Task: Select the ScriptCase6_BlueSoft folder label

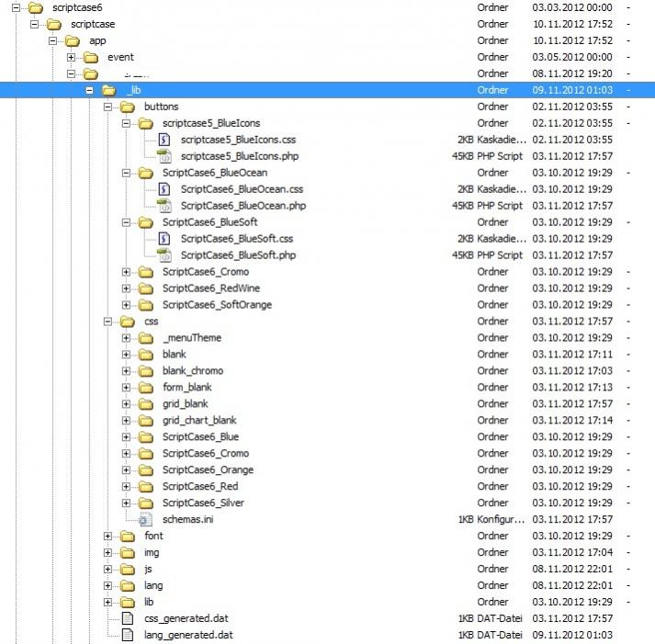Action: (x=209, y=222)
